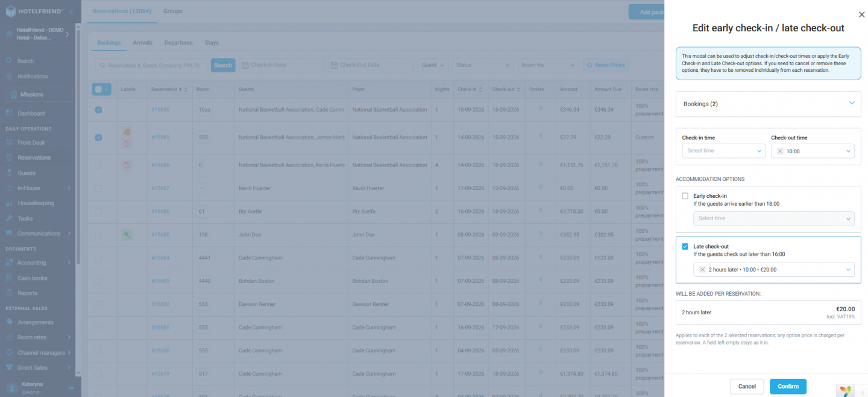Close the edit check-in modal with X
868x397 pixels.
(x=861, y=14)
